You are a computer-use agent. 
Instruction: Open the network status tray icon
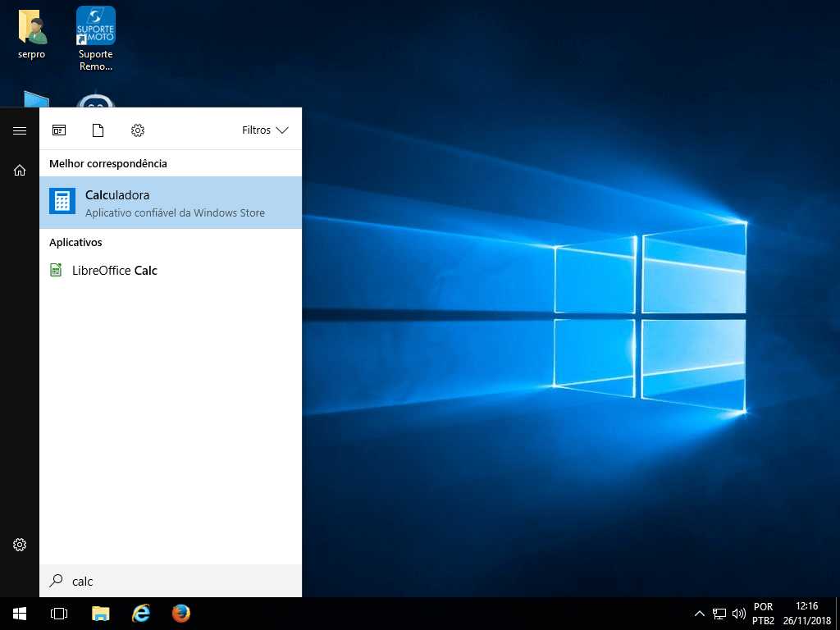(719, 614)
